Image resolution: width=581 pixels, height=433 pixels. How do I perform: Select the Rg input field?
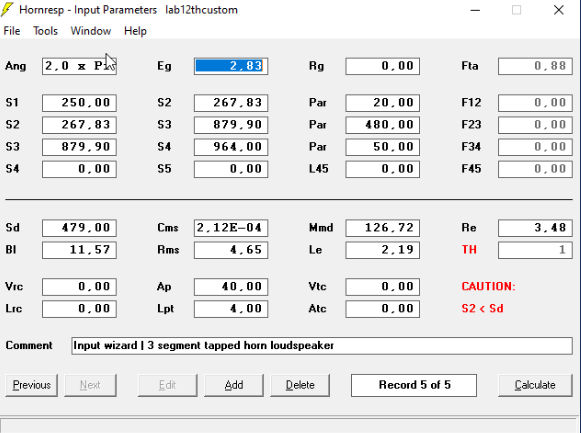point(382,66)
